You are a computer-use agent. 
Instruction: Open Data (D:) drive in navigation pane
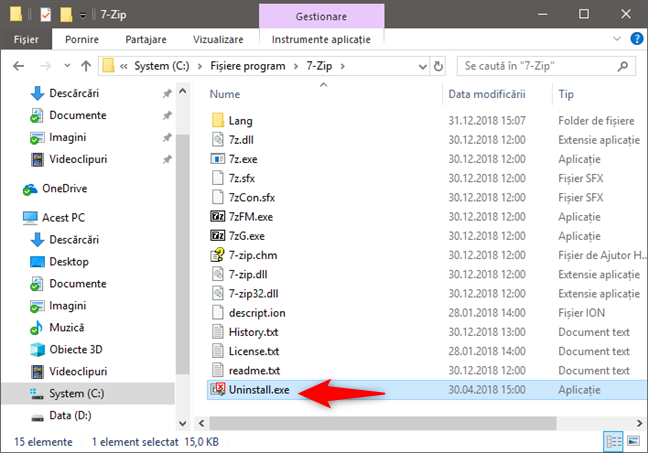(70, 415)
